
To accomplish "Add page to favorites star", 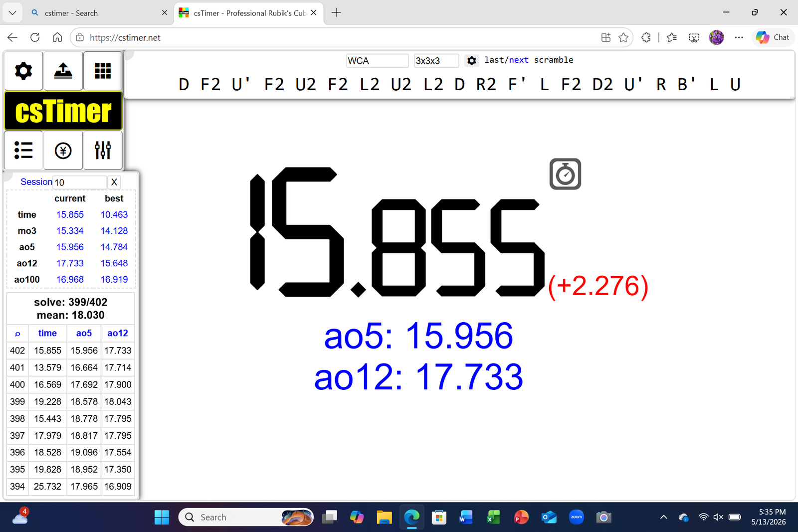I will click(x=623, y=37).
